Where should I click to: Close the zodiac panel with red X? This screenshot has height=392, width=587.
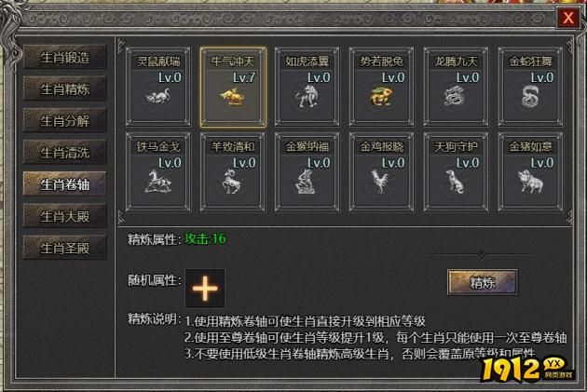568,18
